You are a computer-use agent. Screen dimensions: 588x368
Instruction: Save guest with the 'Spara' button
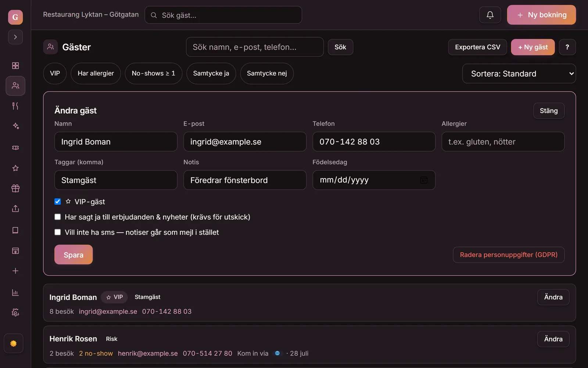point(73,255)
